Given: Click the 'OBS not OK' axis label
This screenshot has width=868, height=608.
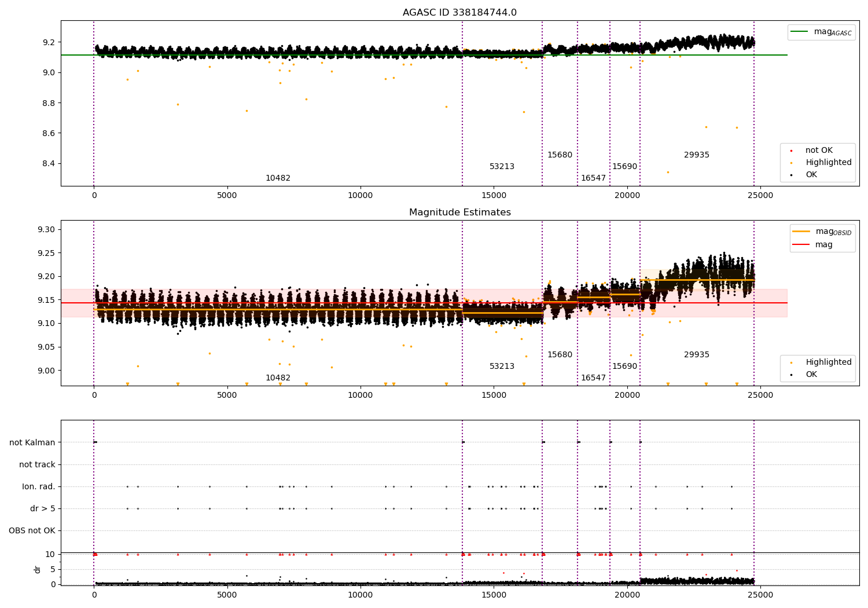Looking at the screenshot, I should click(32, 531).
